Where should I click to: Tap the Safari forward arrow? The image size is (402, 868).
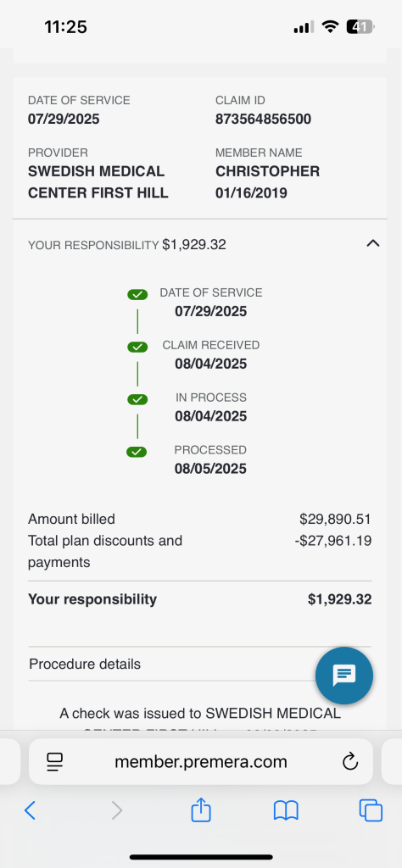[116, 810]
